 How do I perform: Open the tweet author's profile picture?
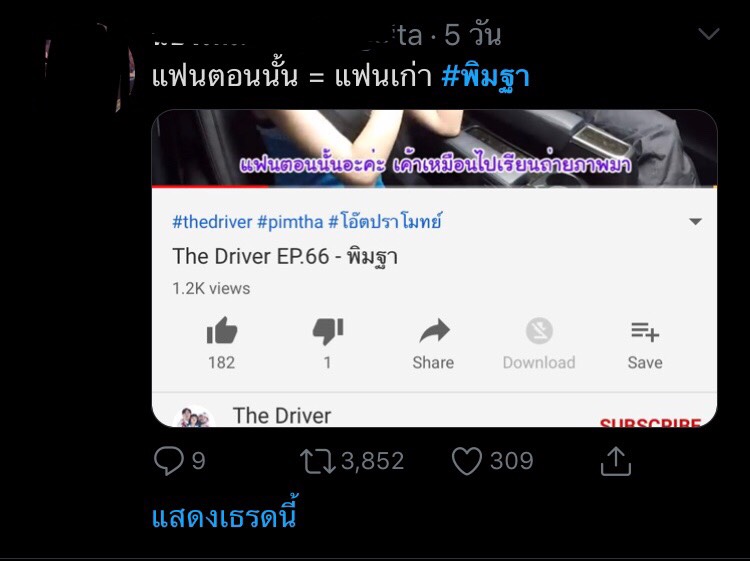88,67
